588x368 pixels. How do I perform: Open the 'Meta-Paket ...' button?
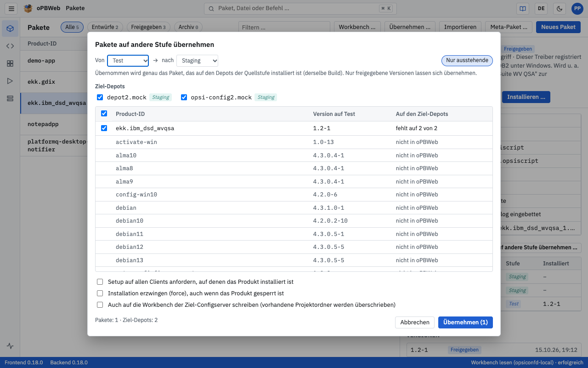[509, 27]
